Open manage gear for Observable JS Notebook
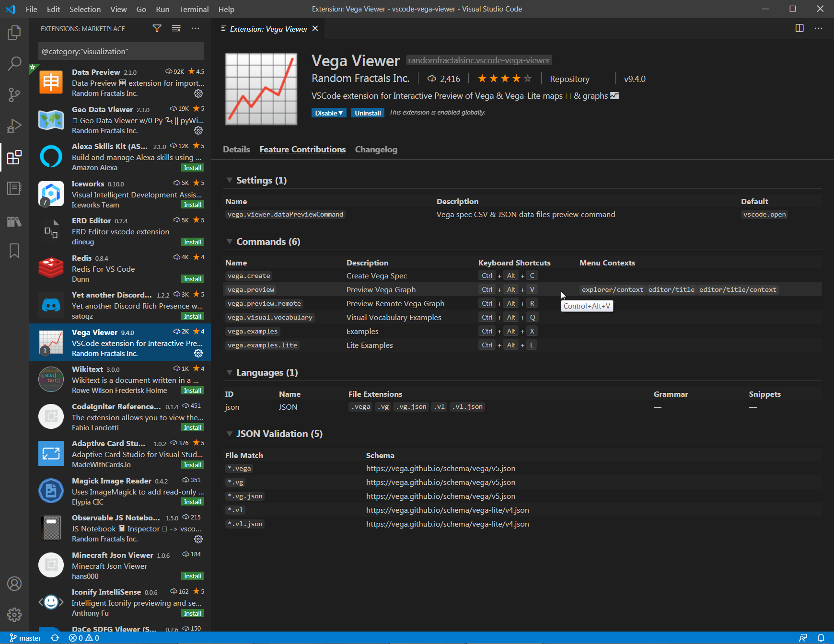 [x=198, y=539]
